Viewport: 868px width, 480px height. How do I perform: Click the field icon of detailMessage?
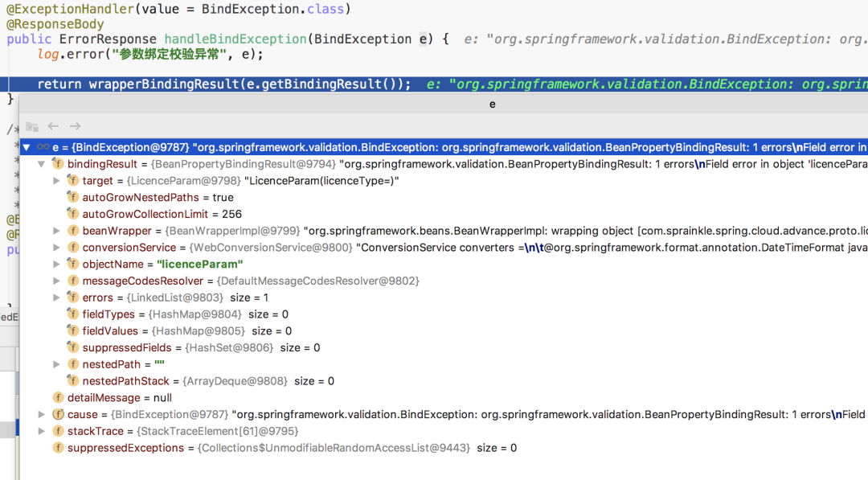pyautogui.click(x=58, y=397)
